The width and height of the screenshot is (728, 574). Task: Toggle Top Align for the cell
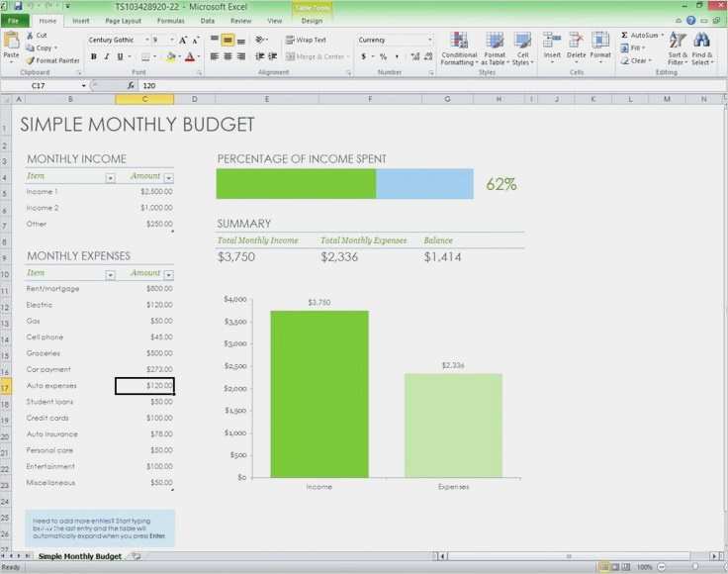[x=214, y=40]
